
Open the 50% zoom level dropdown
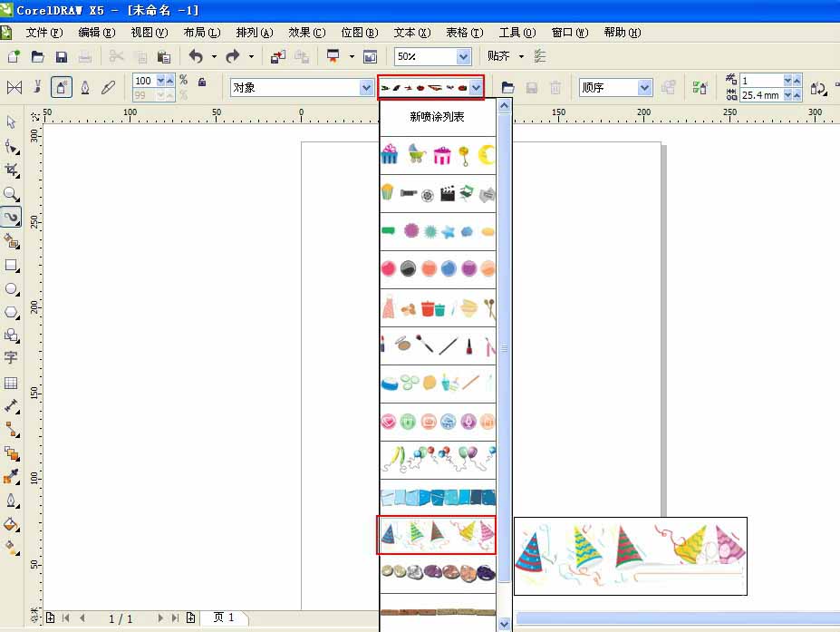(x=463, y=56)
